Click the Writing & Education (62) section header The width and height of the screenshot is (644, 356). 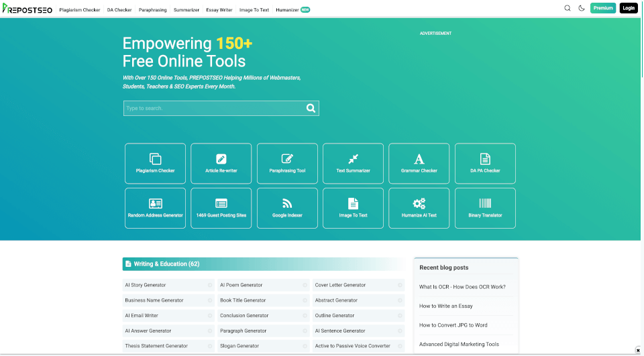pyautogui.click(x=264, y=264)
